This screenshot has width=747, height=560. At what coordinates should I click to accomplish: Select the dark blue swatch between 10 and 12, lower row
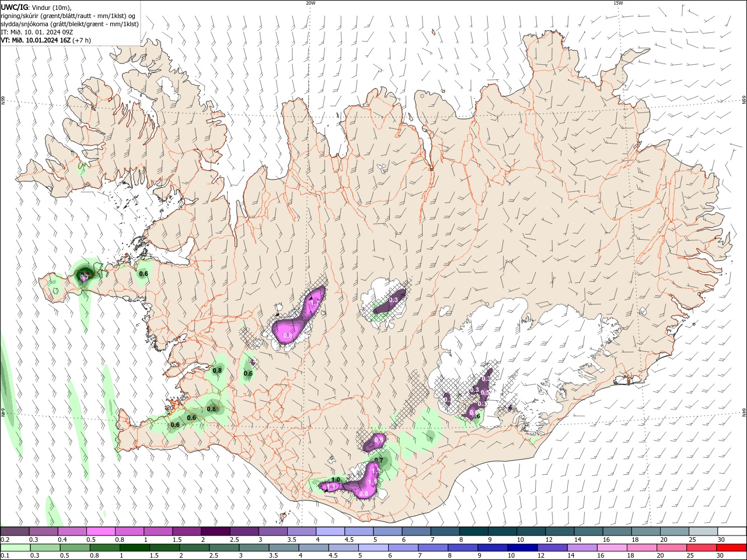[522, 548]
